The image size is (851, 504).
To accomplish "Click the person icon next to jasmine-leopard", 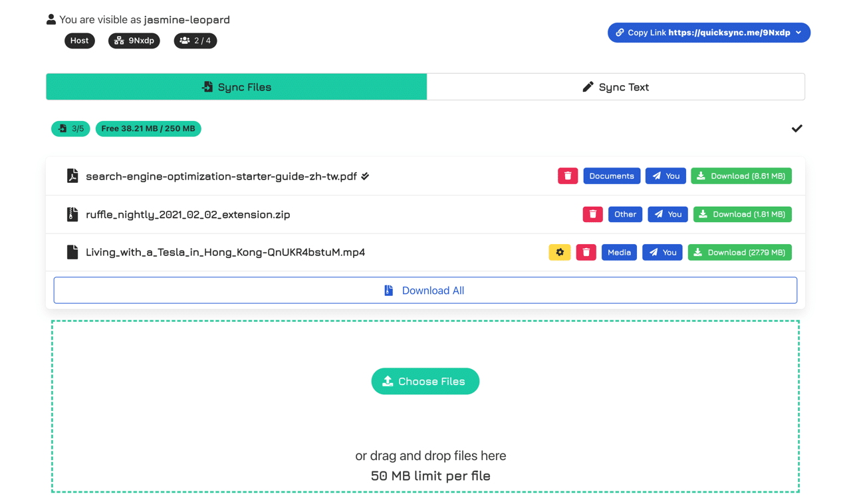I will pyautogui.click(x=51, y=19).
